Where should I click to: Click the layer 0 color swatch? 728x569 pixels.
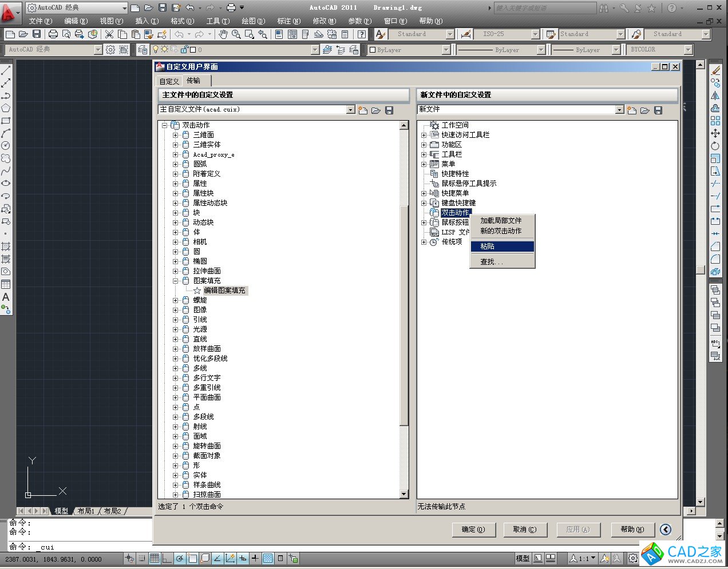click(193, 50)
